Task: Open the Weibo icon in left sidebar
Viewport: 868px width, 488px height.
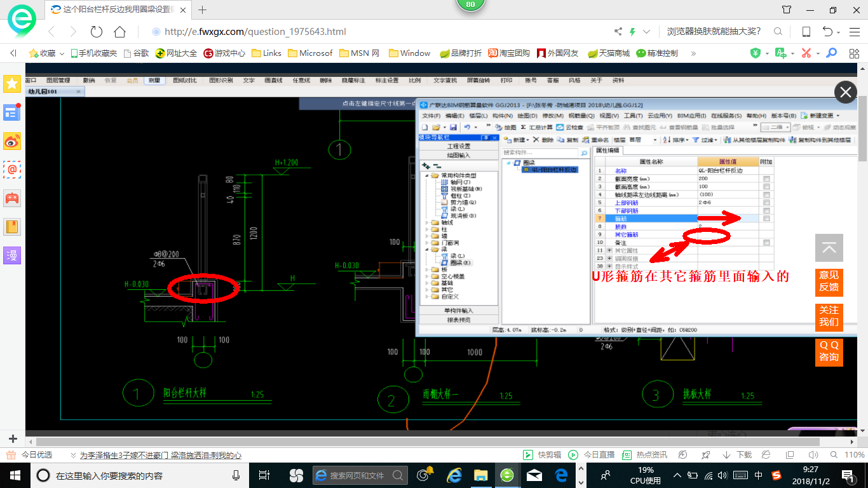Action: click(x=12, y=141)
